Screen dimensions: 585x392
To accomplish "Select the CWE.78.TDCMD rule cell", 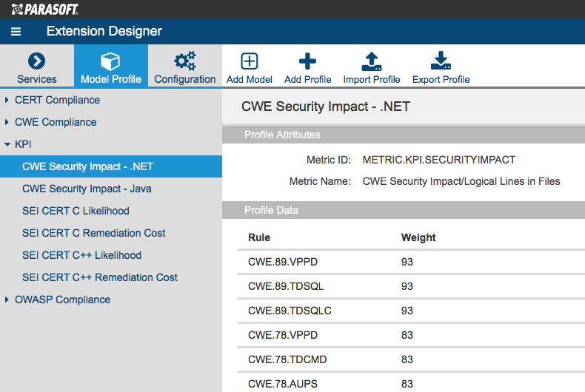I will click(x=287, y=359).
